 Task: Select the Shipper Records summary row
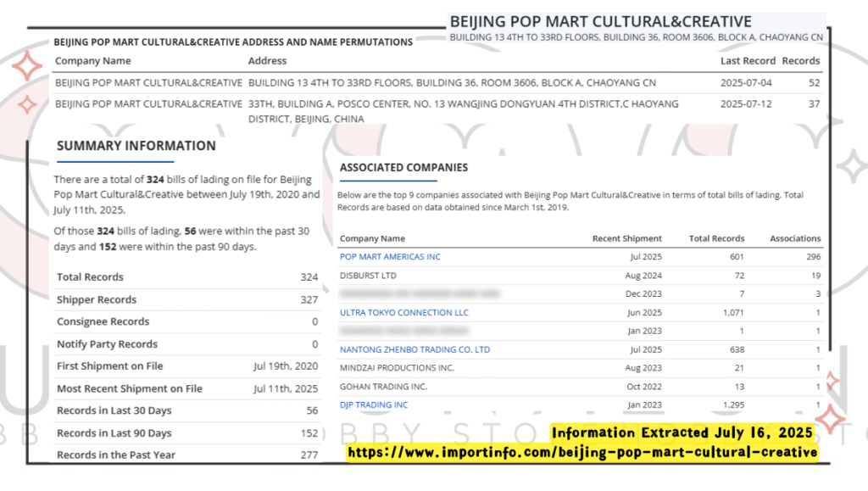[186, 300]
